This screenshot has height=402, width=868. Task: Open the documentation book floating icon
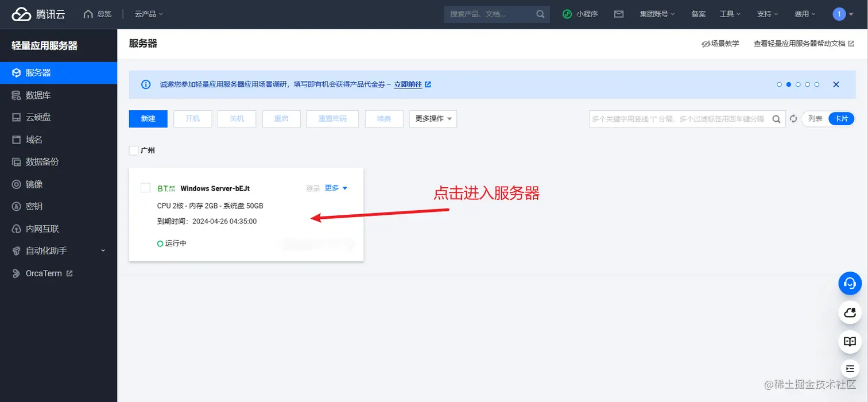(850, 342)
